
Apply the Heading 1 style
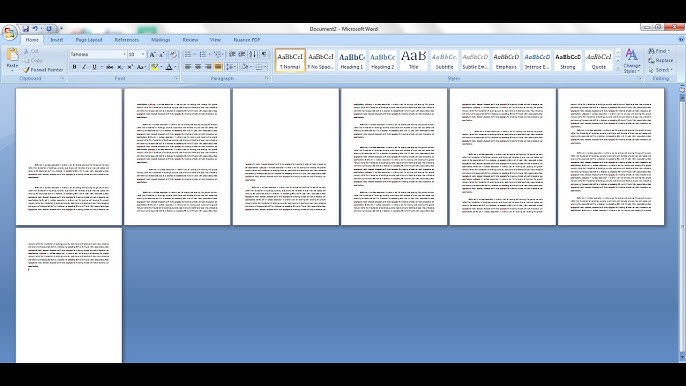pyautogui.click(x=352, y=60)
